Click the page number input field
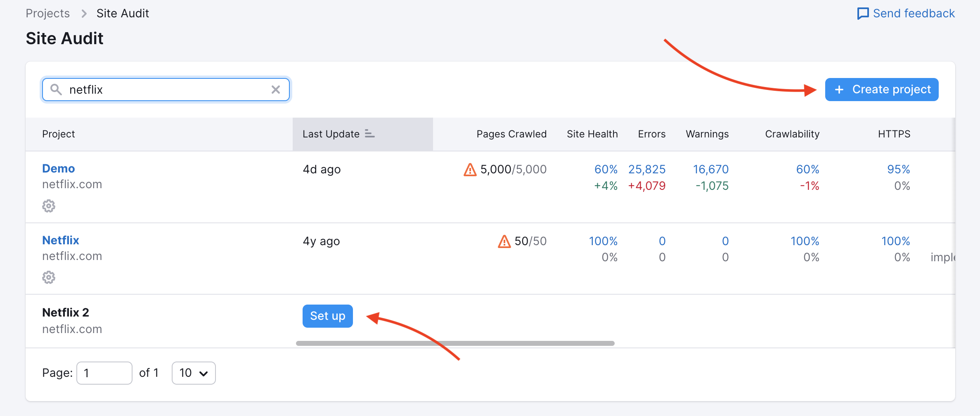The height and width of the screenshot is (416, 980). click(104, 373)
